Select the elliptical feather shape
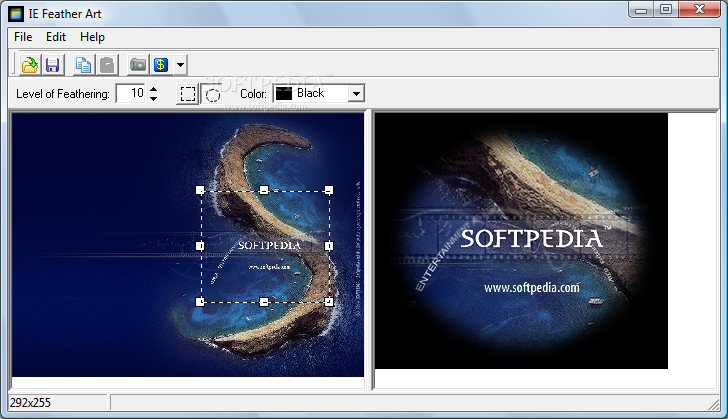The width and height of the screenshot is (728, 419). point(212,95)
